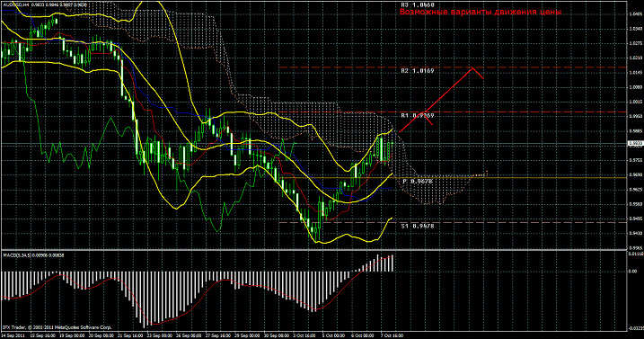Click the 1.0405 price scale value
This screenshot has width=644, height=339.
[x=636, y=14]
